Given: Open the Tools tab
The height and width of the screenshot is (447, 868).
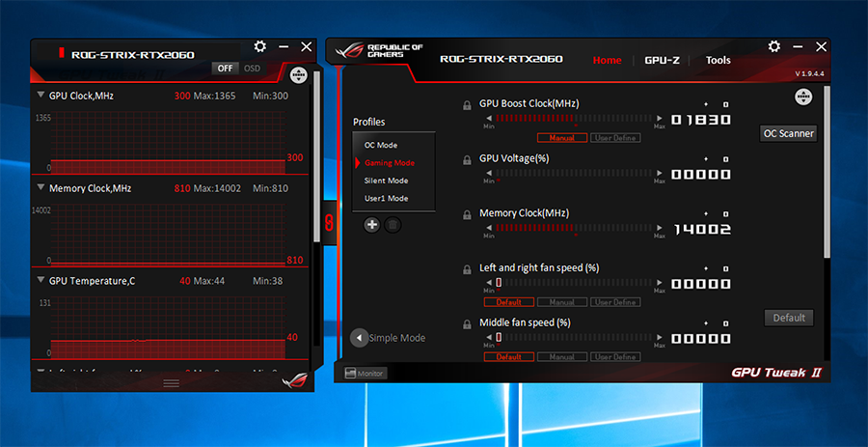Looking at the screenshot, I should coord(718,61).
